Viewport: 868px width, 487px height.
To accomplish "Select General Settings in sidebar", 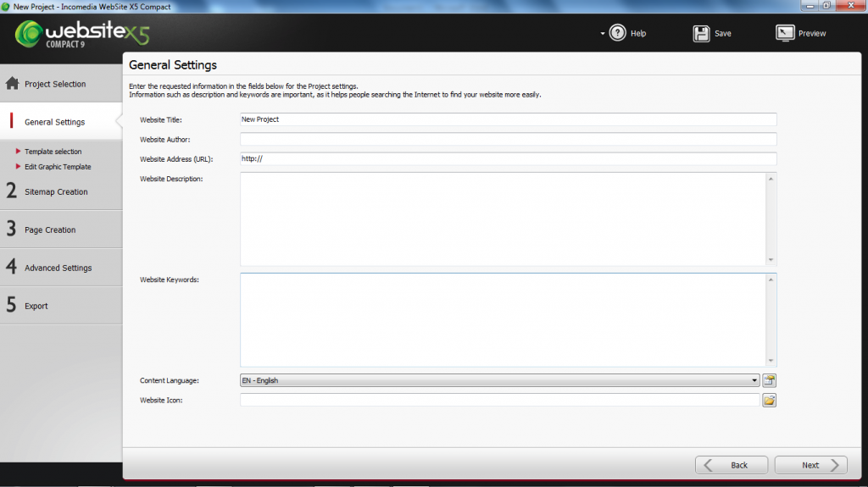I will point(61,122).
